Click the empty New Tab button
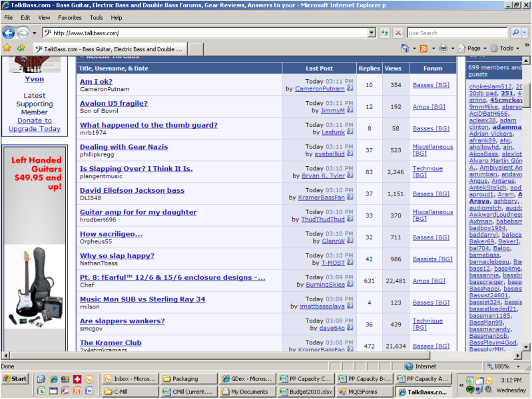 click(x=196, y=49)
